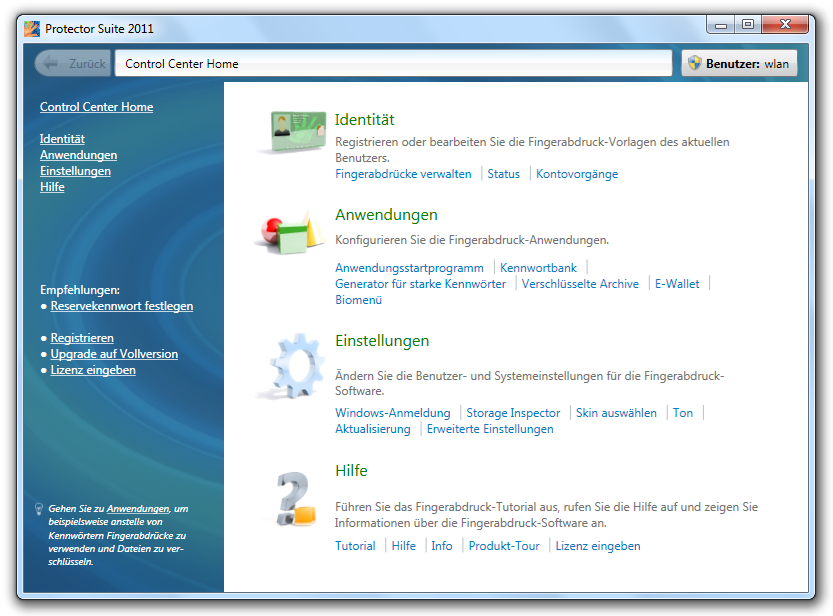Click Upgrade auf Vollversion link
The height and width of the screenshot is (616, 833).
click(x=114, y=354)
